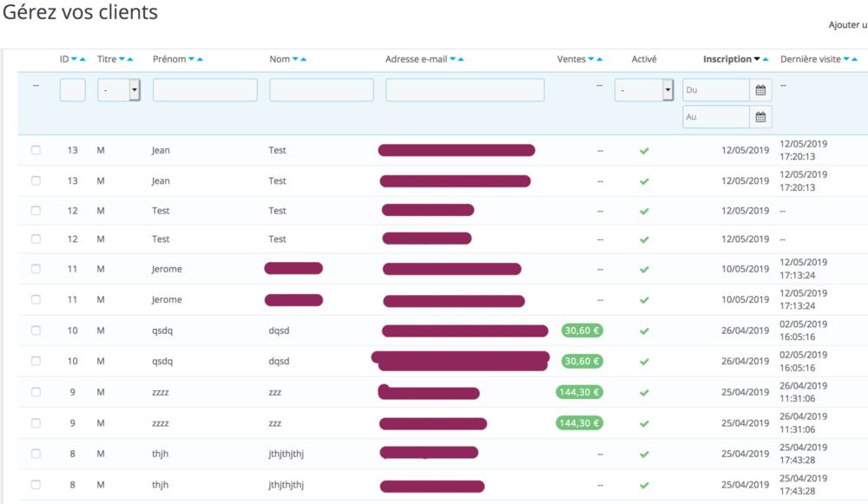Click first dqsd name cell
Image resolution: width=868 pixels, height=504 pixels.
(279, 331)
